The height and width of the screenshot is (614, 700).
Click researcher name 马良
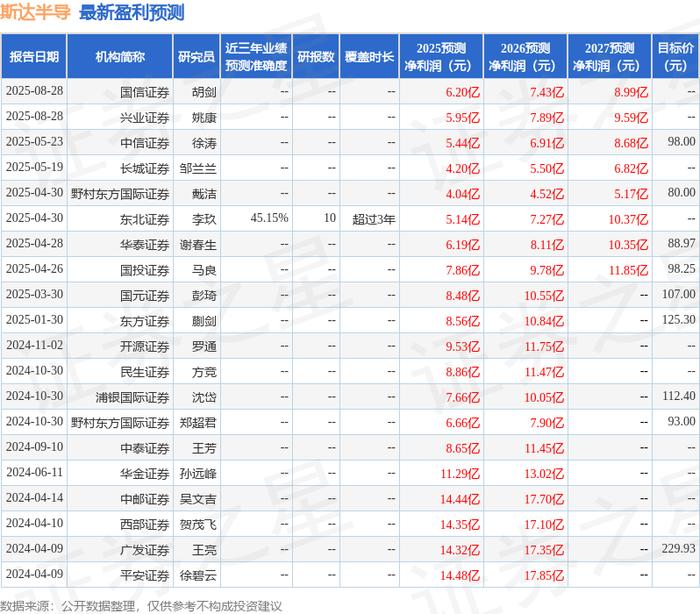pyautogui.click(x=204, y=271)
